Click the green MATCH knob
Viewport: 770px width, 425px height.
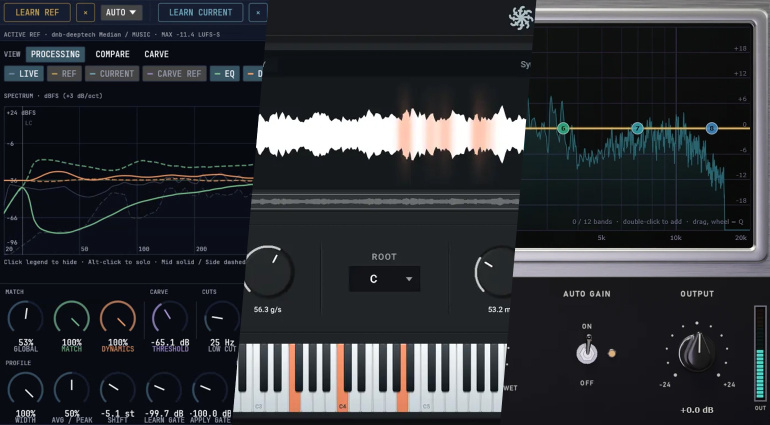coord(72,317)
